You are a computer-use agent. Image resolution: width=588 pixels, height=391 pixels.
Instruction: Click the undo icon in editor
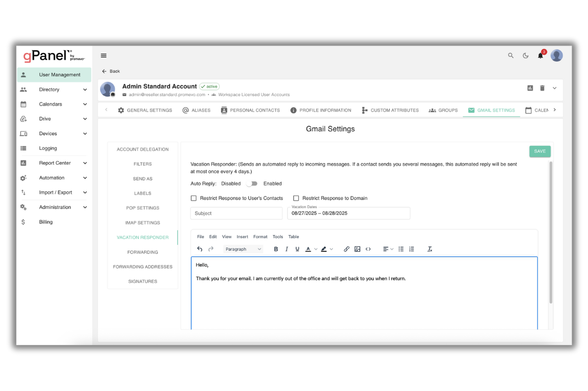click(x=200, y=249)
